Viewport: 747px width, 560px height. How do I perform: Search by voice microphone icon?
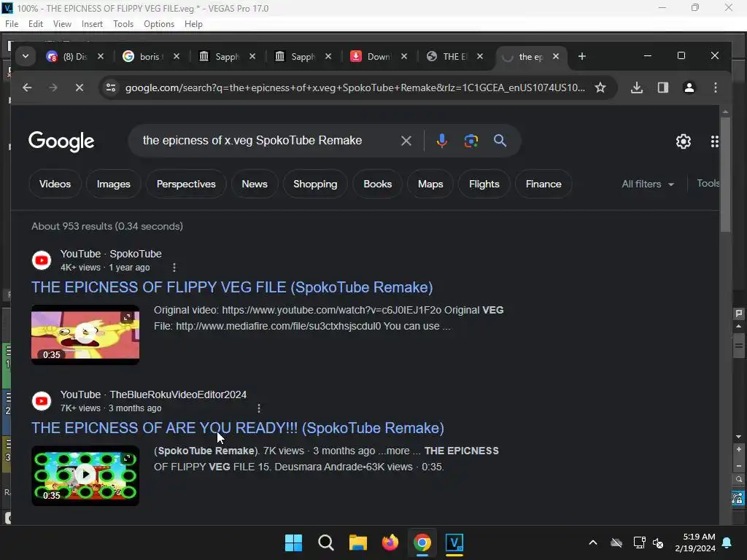441,141
